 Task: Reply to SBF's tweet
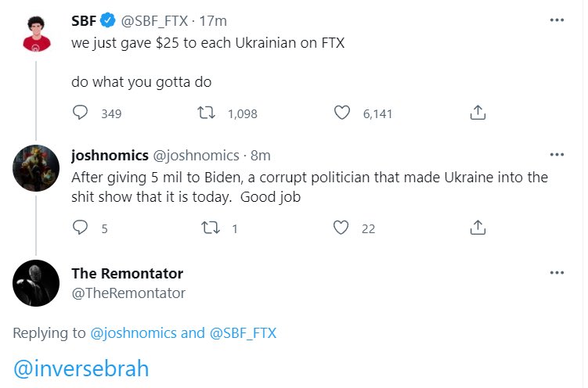click(x=80, y=113)
